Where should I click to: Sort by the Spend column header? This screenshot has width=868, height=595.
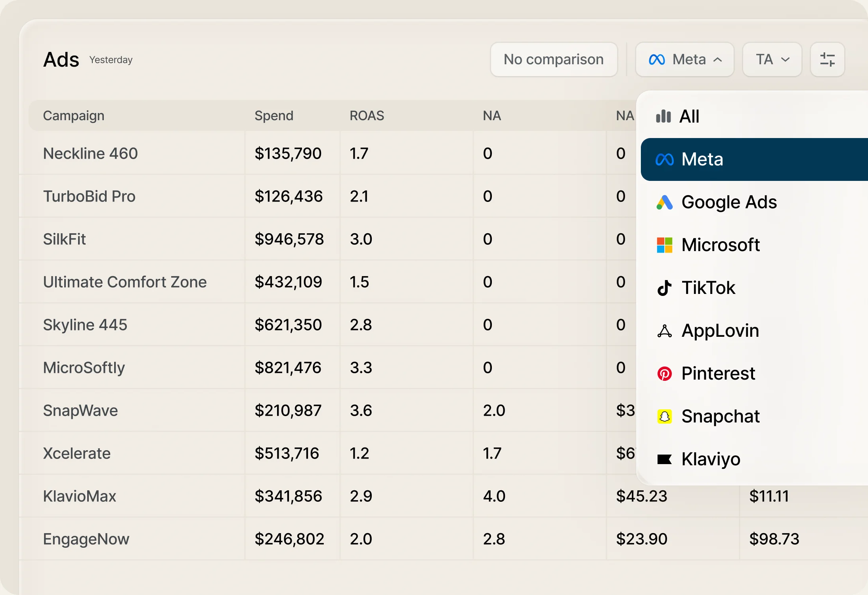274,116
